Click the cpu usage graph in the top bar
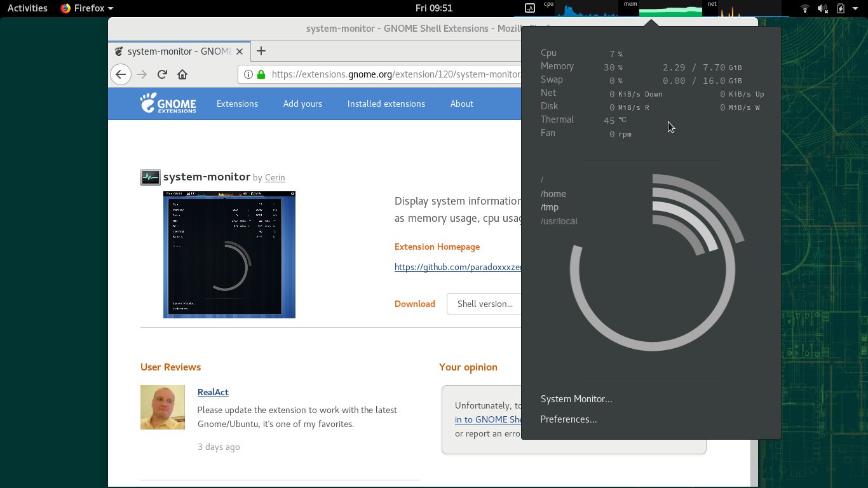 click(587, 8)
